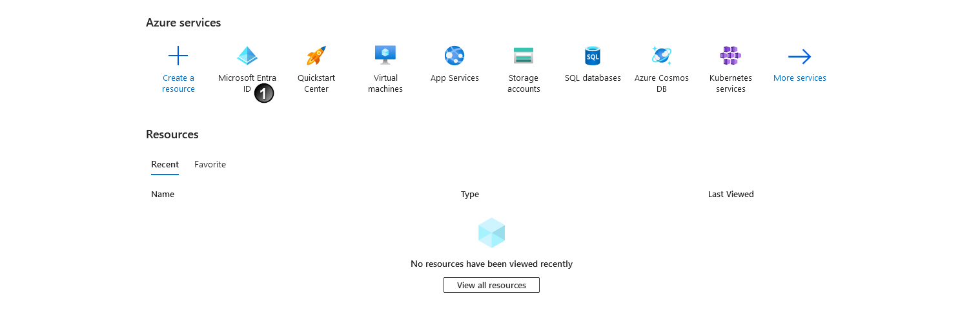
Task: Click the App Services label
Action: pos(454,78)
